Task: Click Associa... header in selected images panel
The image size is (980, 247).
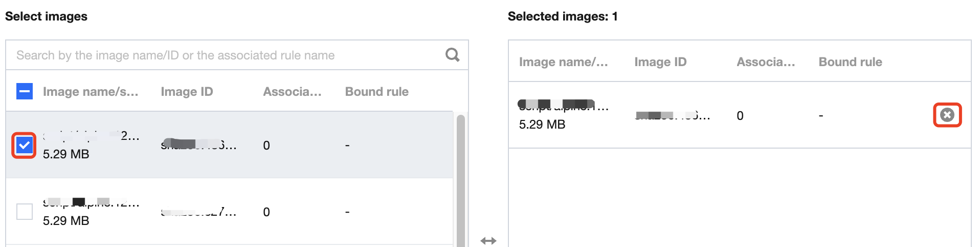Action: pyautogui.click(x=766, y=62)
